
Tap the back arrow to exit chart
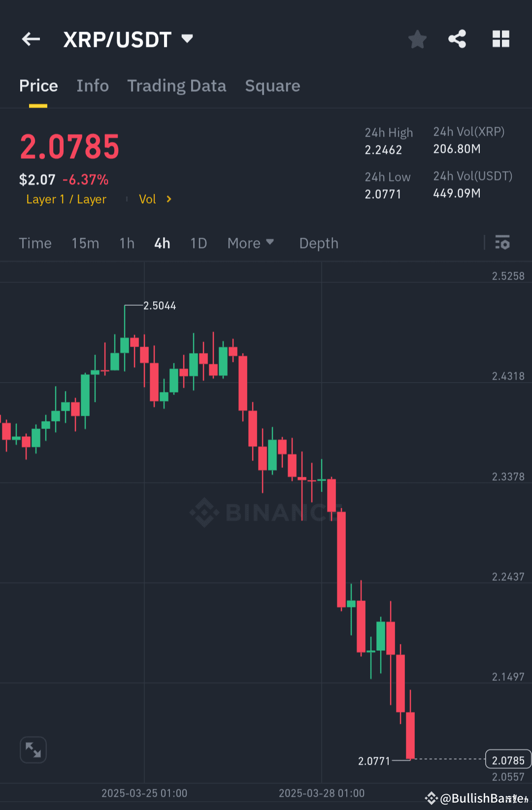pos(31,39)
